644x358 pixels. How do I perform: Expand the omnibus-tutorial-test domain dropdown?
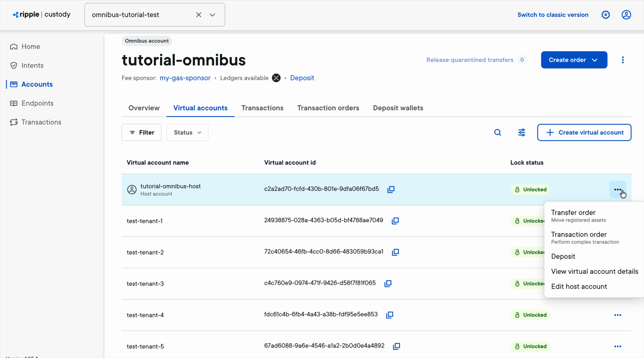tap(212, 15)
